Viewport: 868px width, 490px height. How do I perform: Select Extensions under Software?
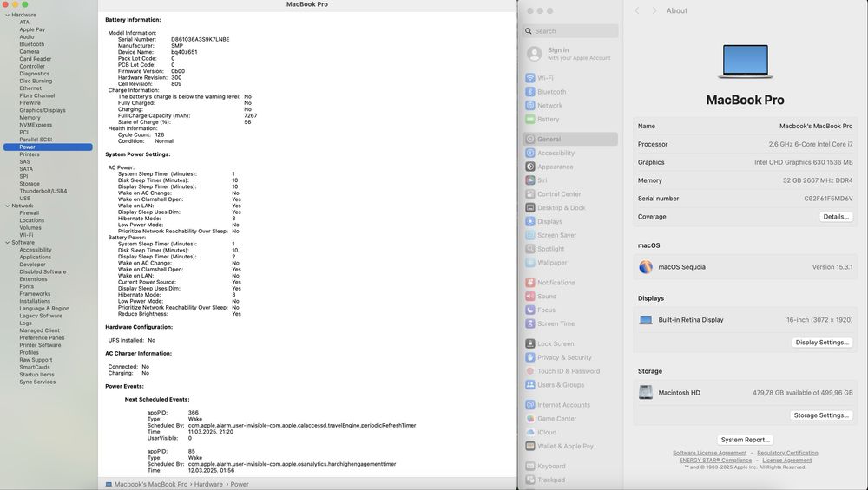coord(33,279)
